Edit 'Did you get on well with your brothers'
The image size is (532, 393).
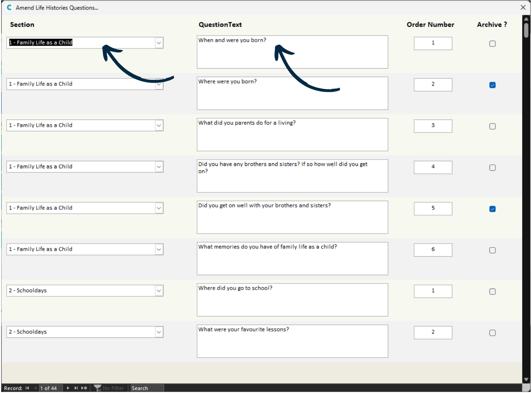(x=292, y=217)
